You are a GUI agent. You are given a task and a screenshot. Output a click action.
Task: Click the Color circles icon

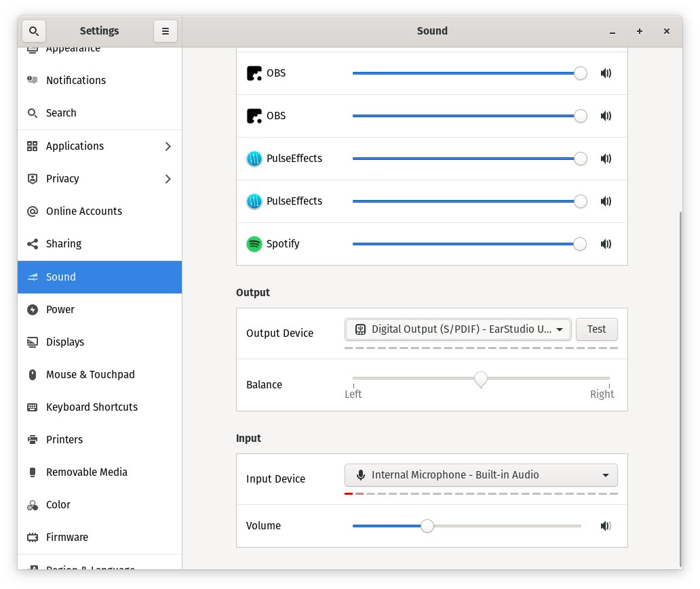coord(32,505)
